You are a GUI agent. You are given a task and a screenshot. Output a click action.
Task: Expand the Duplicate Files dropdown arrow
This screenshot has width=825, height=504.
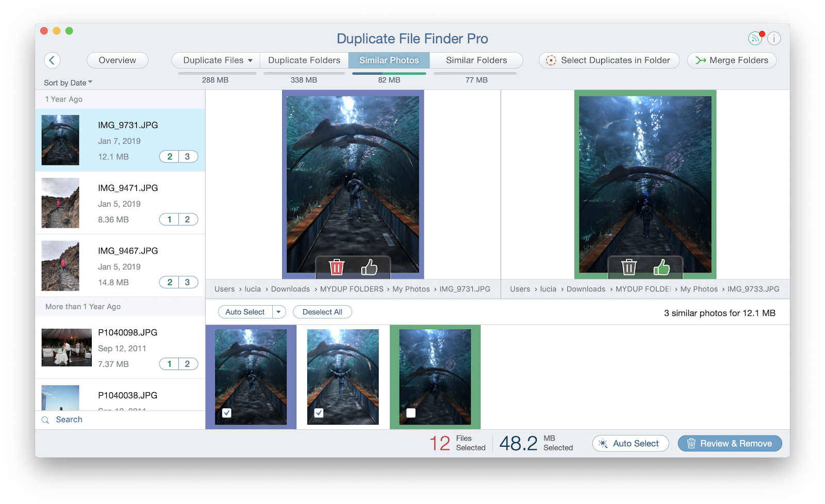251,60
